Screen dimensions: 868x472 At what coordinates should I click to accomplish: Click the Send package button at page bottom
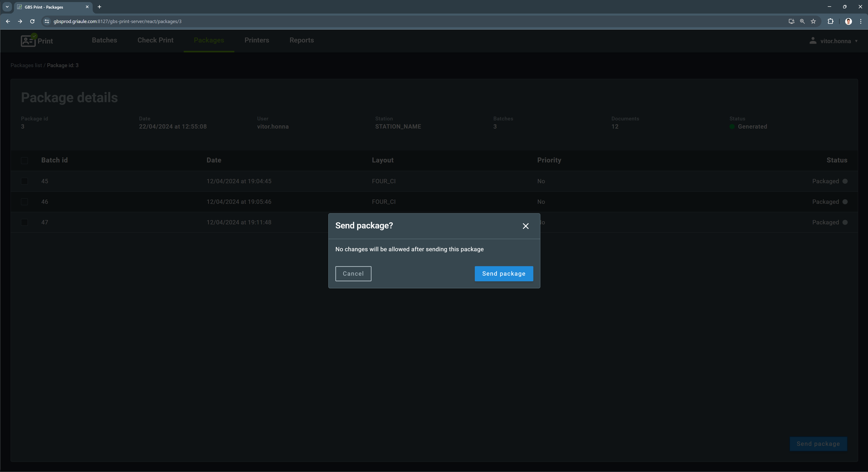click(x=818, y=444)
